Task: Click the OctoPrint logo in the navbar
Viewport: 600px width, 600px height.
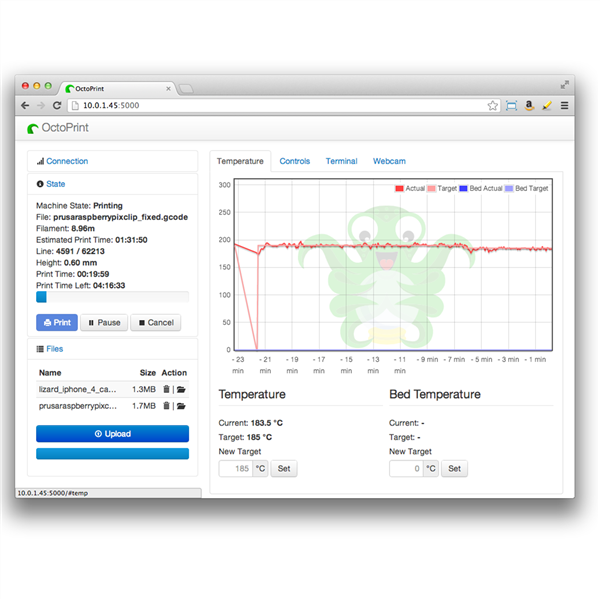Action: tap(62, 128)
